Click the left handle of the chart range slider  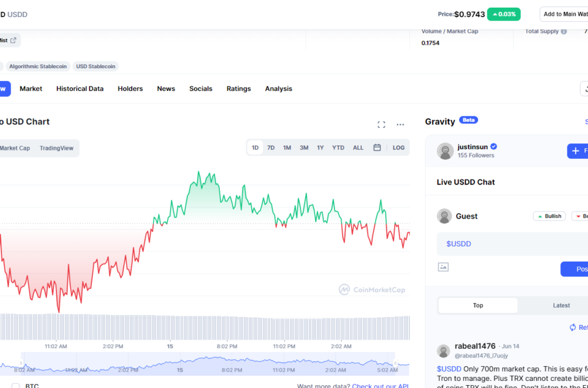click(21, 363)
